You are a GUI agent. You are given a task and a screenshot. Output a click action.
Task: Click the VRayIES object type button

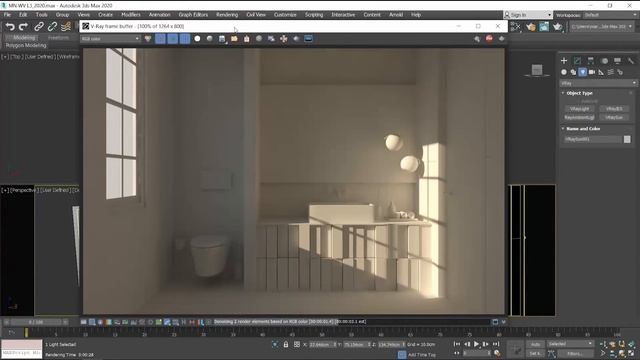click(614, 109)
